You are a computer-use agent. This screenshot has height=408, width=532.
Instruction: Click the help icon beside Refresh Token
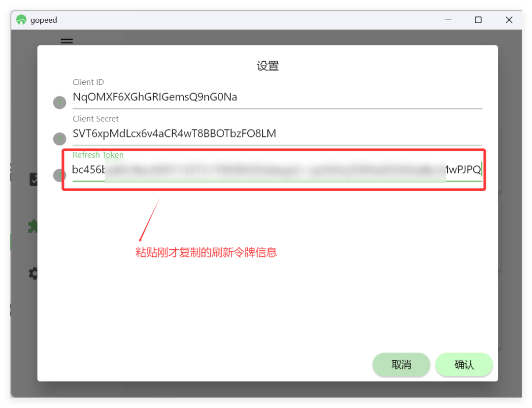coord(59,175)
